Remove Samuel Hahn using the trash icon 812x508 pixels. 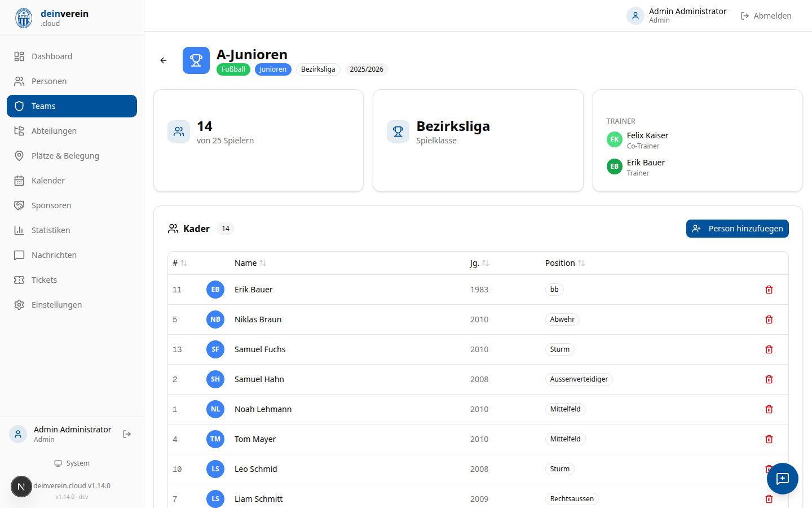coord(769,379)
